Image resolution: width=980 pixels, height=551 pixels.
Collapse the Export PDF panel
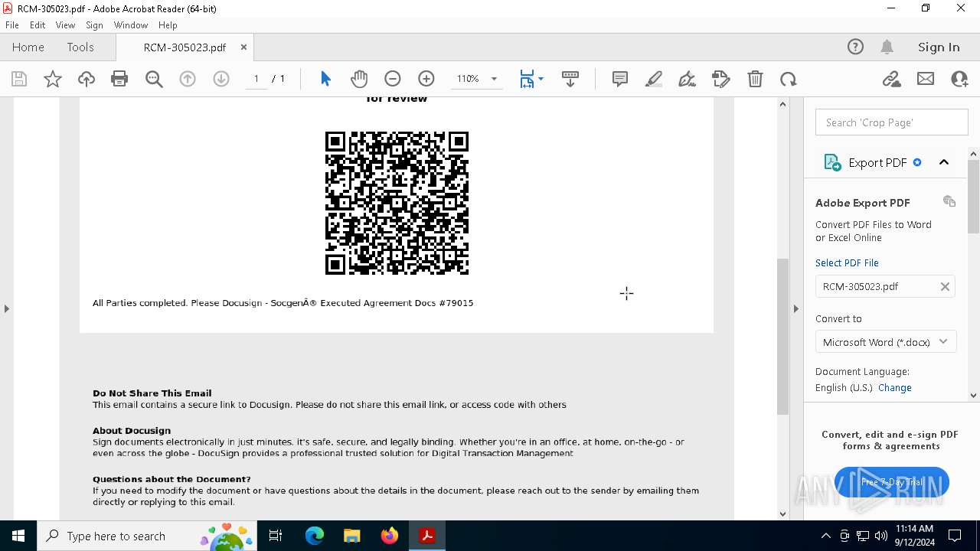coord(944,162)
